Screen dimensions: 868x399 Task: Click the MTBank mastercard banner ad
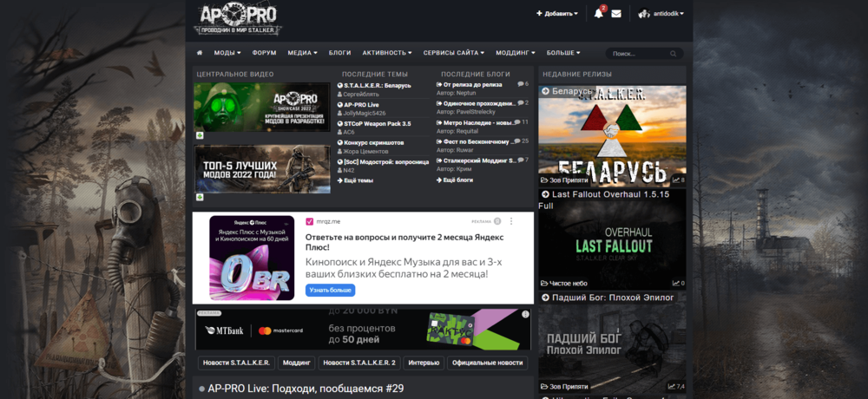(363, 330)
